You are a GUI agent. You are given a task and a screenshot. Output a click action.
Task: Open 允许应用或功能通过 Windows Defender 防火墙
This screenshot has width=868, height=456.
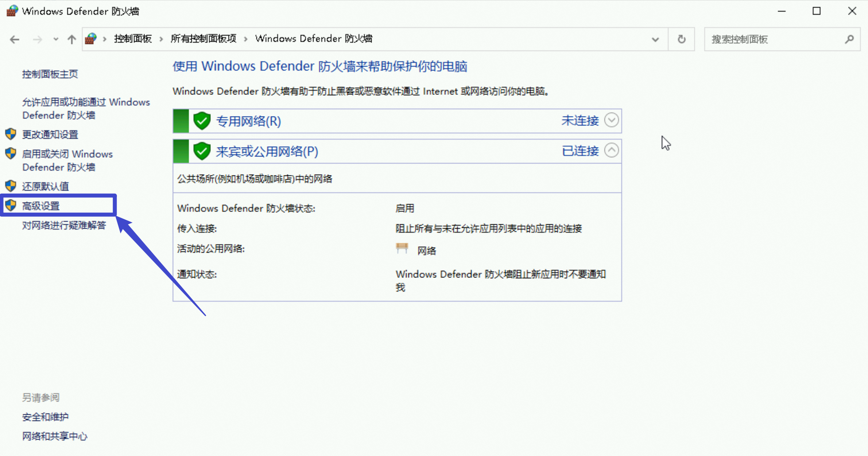coord(86,109)
